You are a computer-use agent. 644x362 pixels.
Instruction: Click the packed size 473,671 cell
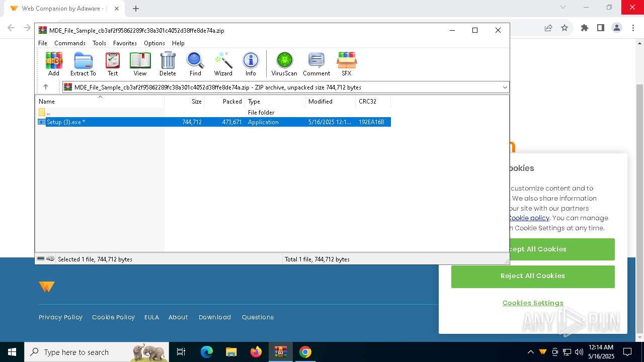click(232, 122)
